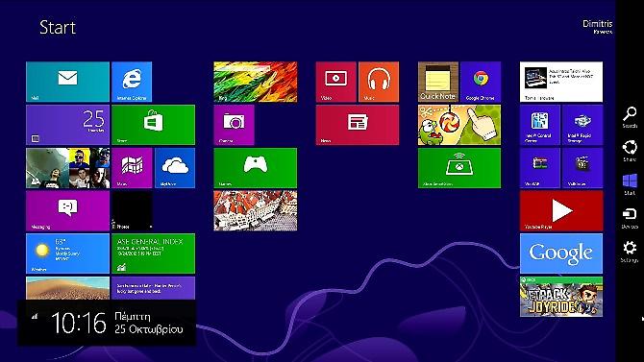The height and width of the screenshot is (362, 644).
Task: Open the Google tile
Action: click(561, 253)
